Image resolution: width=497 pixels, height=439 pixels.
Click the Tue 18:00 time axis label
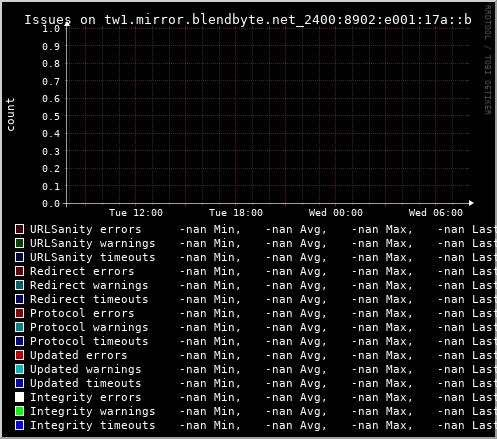point(236,213)
